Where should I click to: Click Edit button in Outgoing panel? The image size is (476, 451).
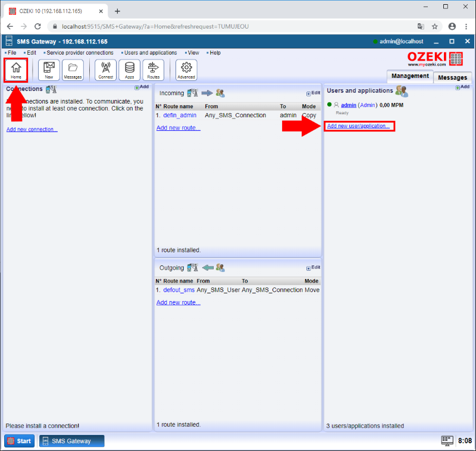pos(314,267)
